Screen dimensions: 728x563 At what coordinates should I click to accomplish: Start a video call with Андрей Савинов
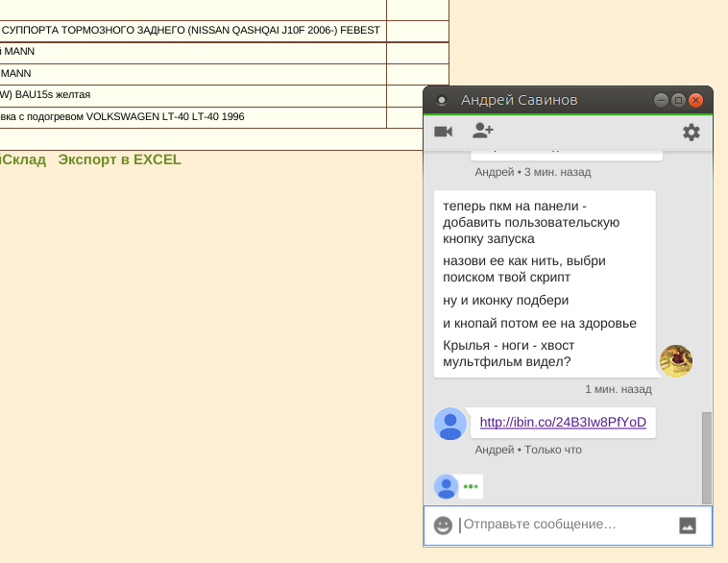[x=443, y=132]
